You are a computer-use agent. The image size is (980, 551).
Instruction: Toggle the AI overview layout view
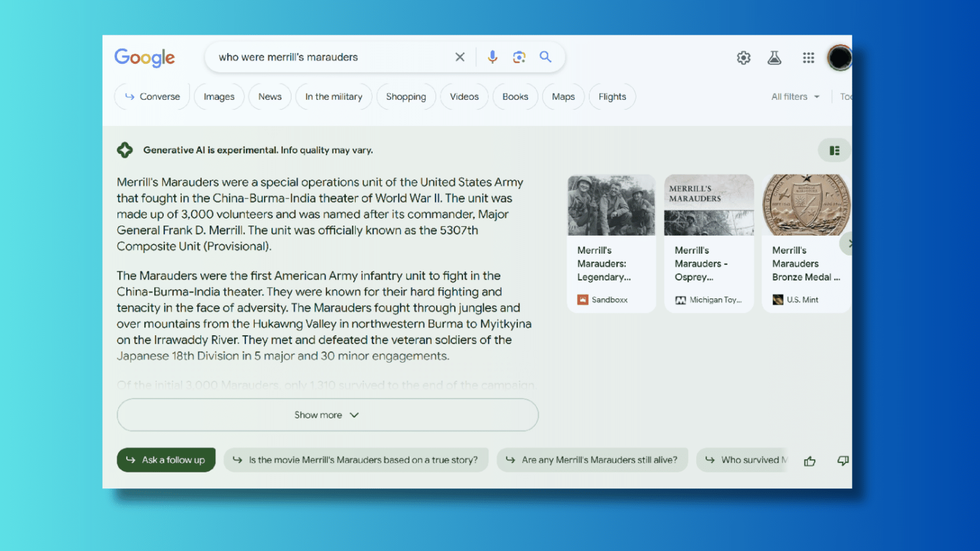835,151
